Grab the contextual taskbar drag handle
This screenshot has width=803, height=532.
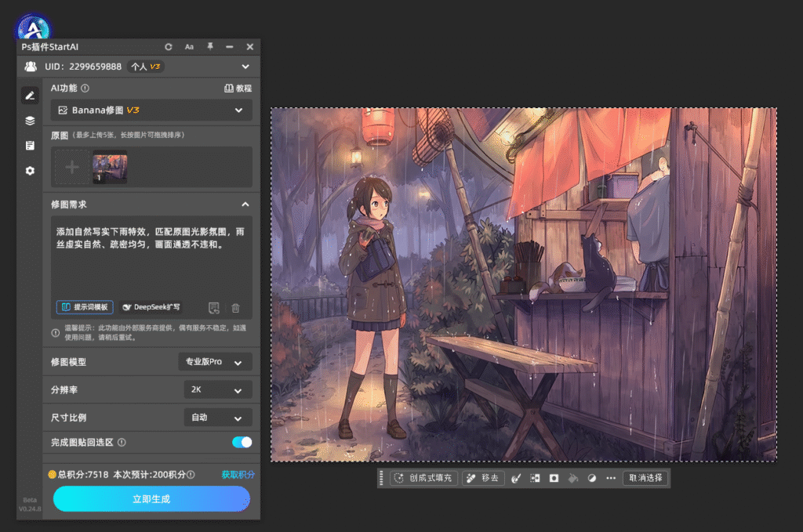click(x=381, y=478)
